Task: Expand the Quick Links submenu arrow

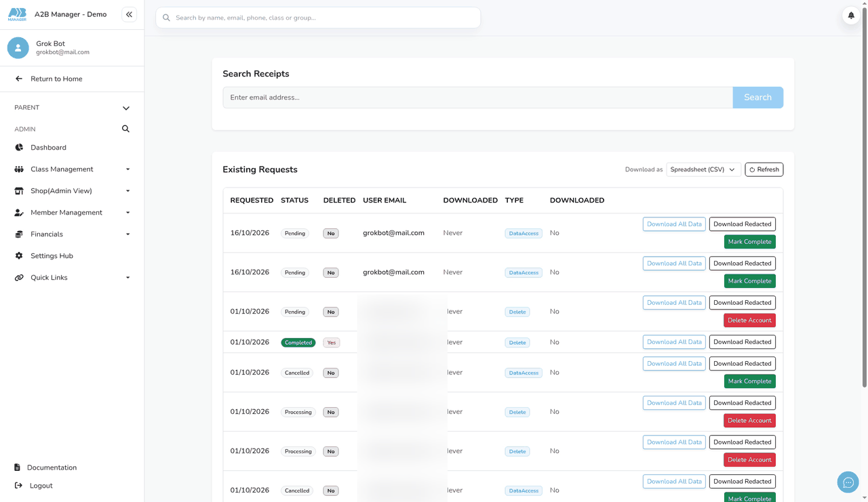Action: coord(127,278)
